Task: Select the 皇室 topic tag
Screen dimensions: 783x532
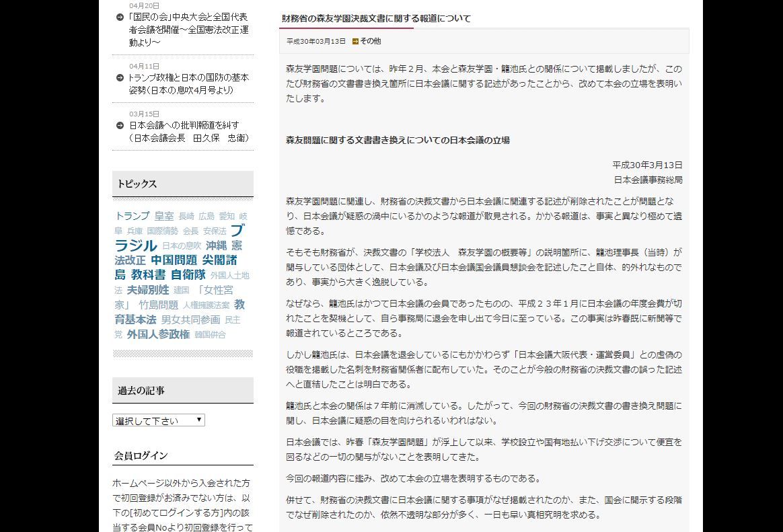Action: coord(163,216)
